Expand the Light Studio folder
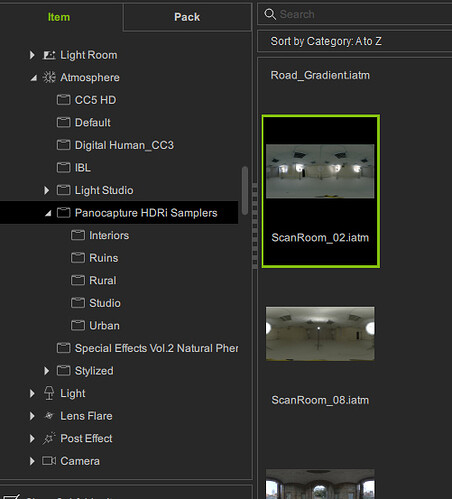Viewport: 452px width, 499px height. point(46,190)
